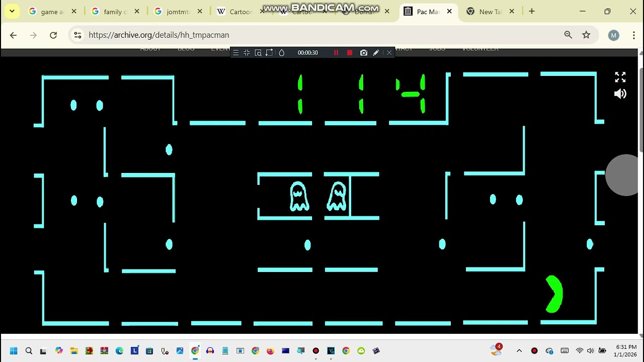Click the right ghost in center box
Viewport: 644px width, 362px height.
click(x=337, y=196)
